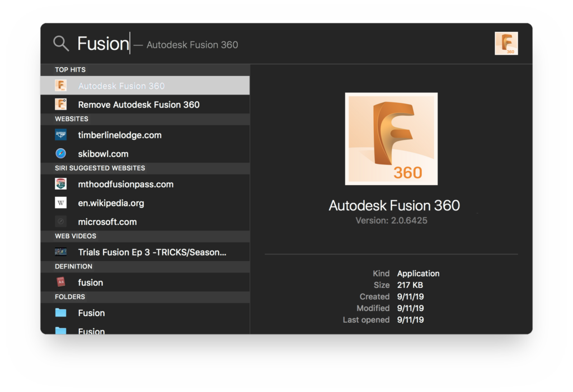Open the Autodesk Fusion 360 top hit
573x392 pixels.
tap(145, 86)
